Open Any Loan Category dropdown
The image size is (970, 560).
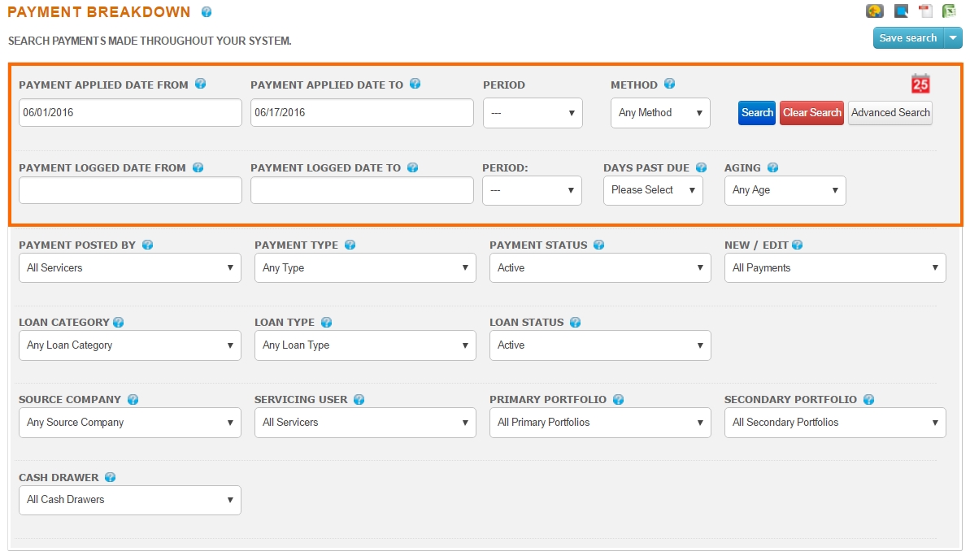(130, 345)
